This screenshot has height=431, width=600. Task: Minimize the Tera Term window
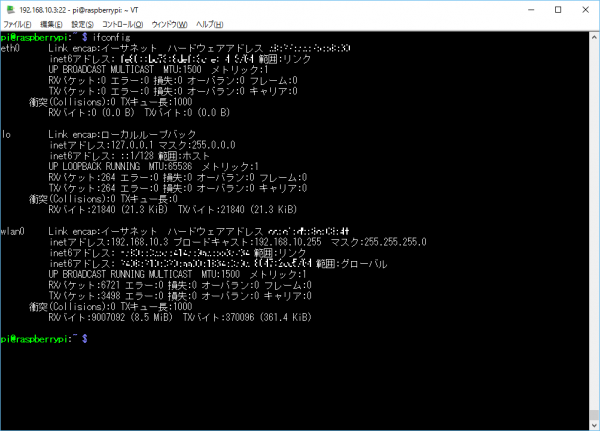point(531,10)
